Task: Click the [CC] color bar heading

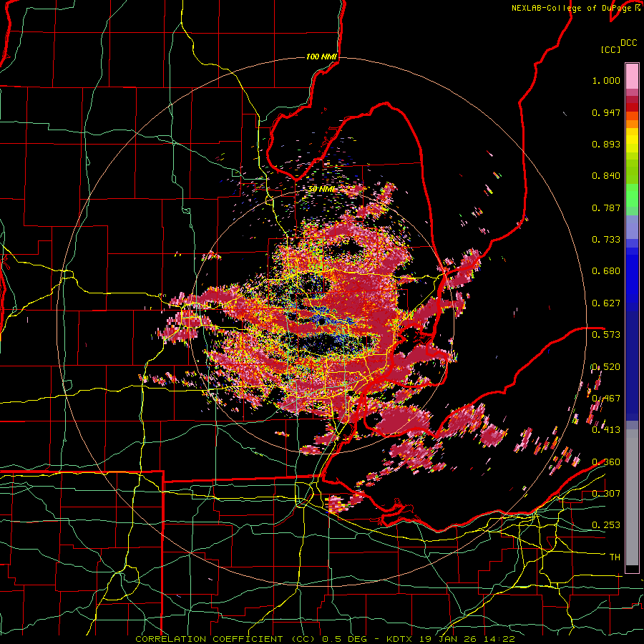Action: pos(610,49)
